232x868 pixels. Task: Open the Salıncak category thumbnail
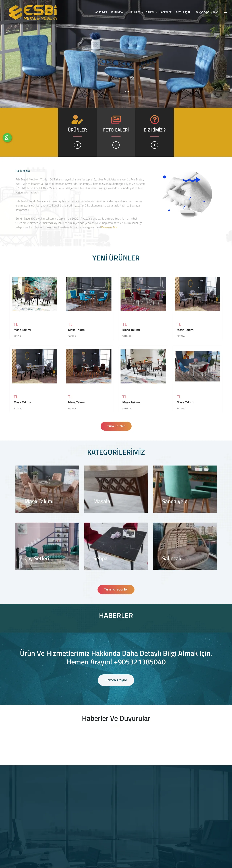pos(185,546)
